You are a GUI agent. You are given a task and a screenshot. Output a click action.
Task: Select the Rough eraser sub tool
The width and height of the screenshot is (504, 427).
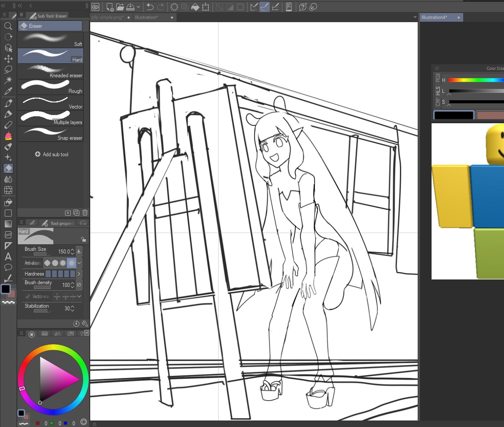coord(50,87)
